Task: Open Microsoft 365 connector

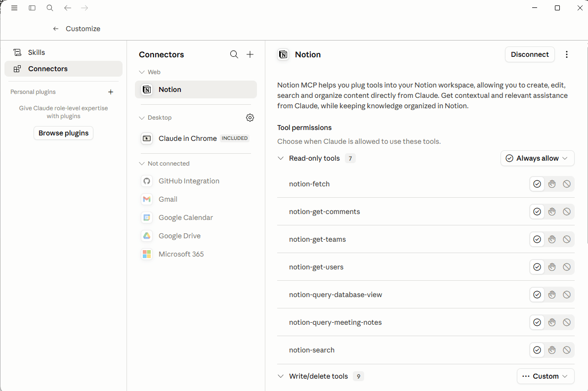Action: pyautogui.click(x=196, y=255)
